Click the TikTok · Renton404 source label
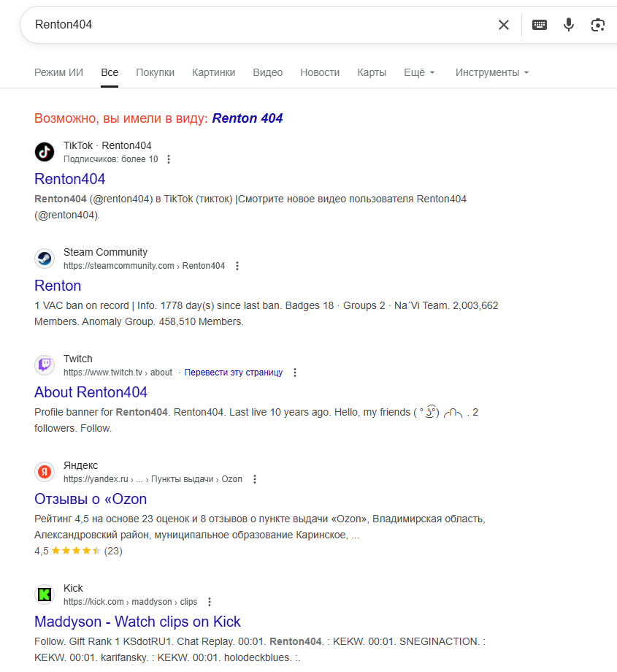The image size is (617, 672). (x=107, y=145)
